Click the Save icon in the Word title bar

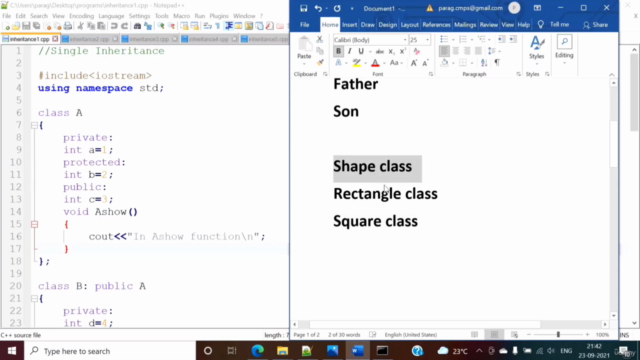pyautogui.click(x=303, y=8)
